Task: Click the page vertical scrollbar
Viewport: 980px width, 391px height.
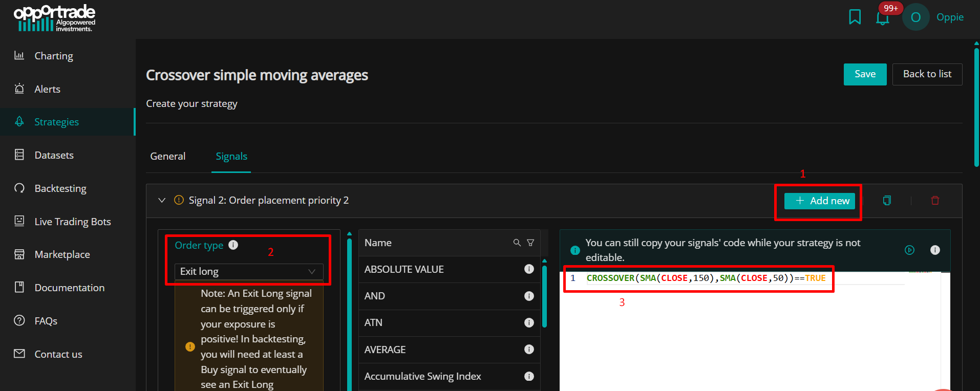Action: click(x=976, y=107)
